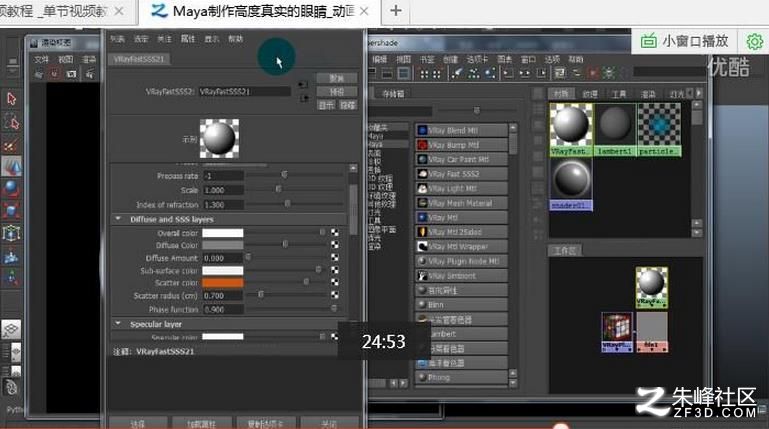Switch to the Hypershade 工具 tab
The width and height of the screenshot is (769, 429).
pos(619,94)
